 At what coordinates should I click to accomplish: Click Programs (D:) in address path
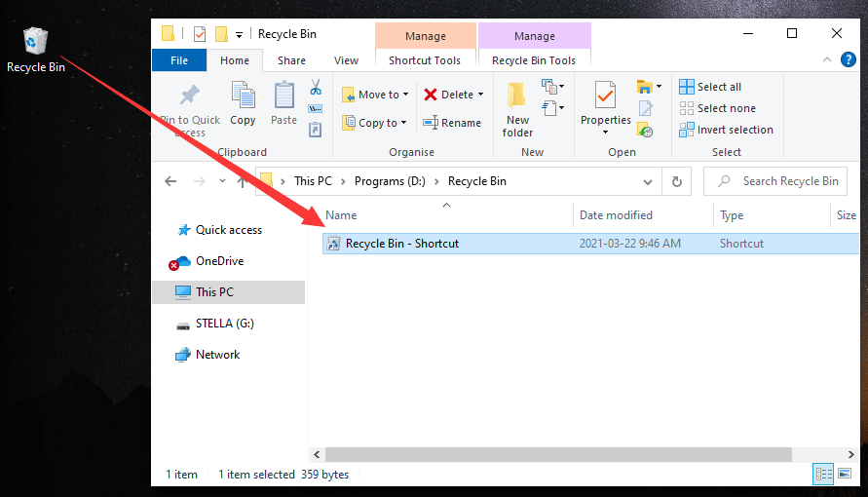[x=390, y=181]
